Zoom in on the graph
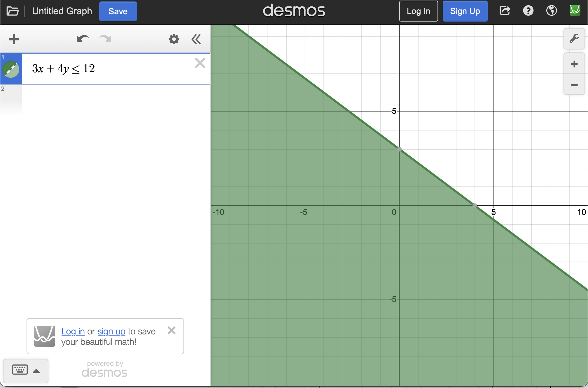Image resolution: width=588 pixels, height=388 pixels. coord(574,64)
